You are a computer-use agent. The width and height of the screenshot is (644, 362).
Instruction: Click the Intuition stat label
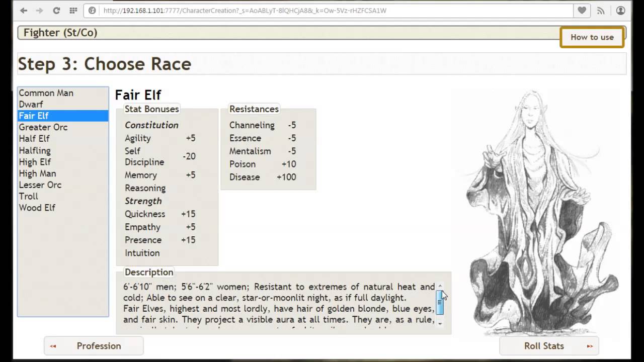coord(142,253)
